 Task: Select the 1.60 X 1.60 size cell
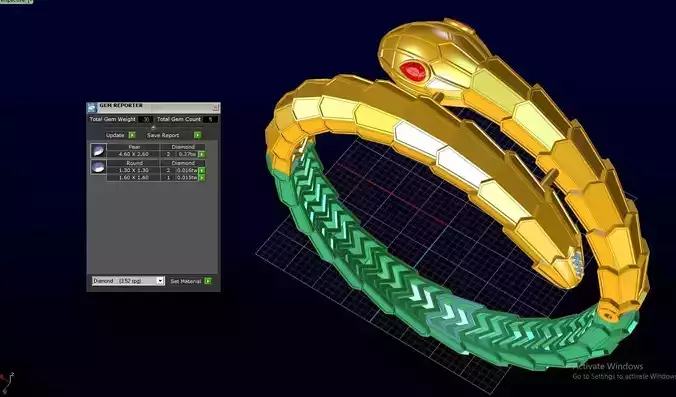(134, 178)
